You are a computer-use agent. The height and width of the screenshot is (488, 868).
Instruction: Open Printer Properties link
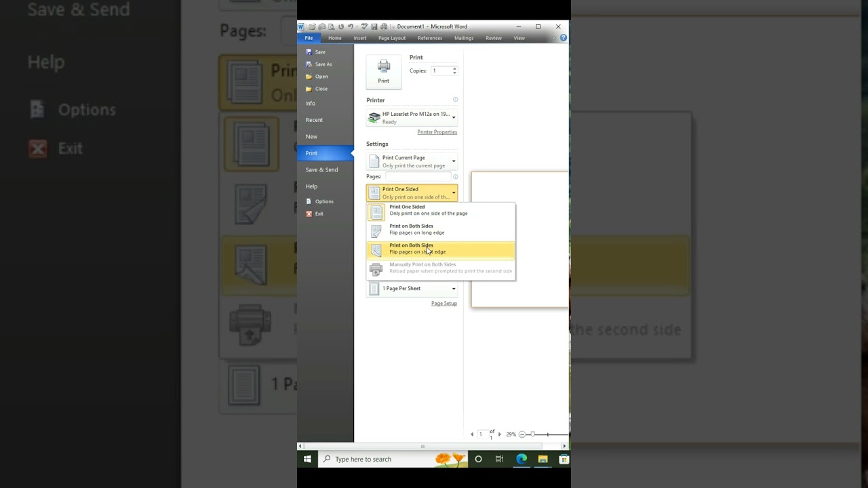click(437, 132)
